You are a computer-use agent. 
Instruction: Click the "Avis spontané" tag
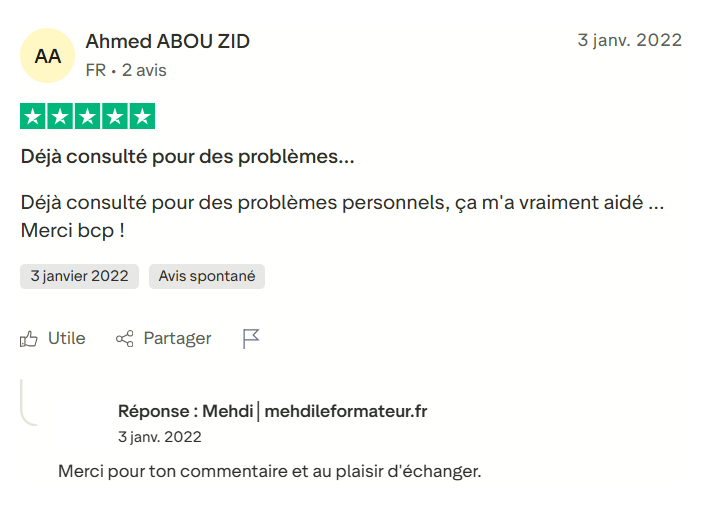(207, 276)
